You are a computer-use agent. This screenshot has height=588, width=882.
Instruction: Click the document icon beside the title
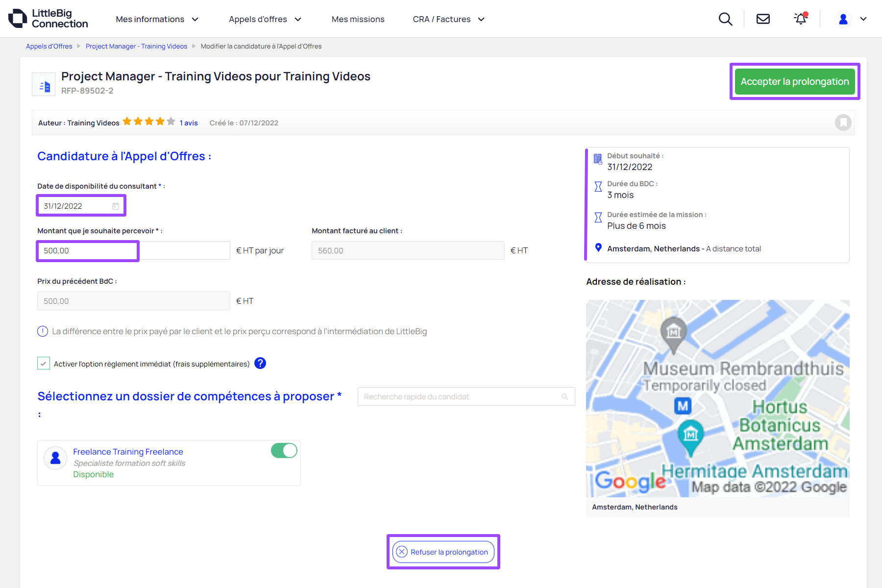point(44,84)
